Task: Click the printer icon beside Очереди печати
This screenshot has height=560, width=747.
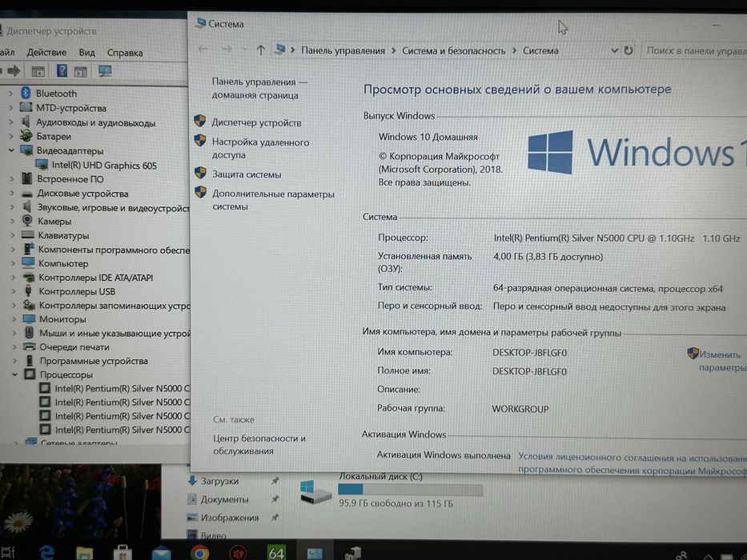Action: tap(30, 346)
